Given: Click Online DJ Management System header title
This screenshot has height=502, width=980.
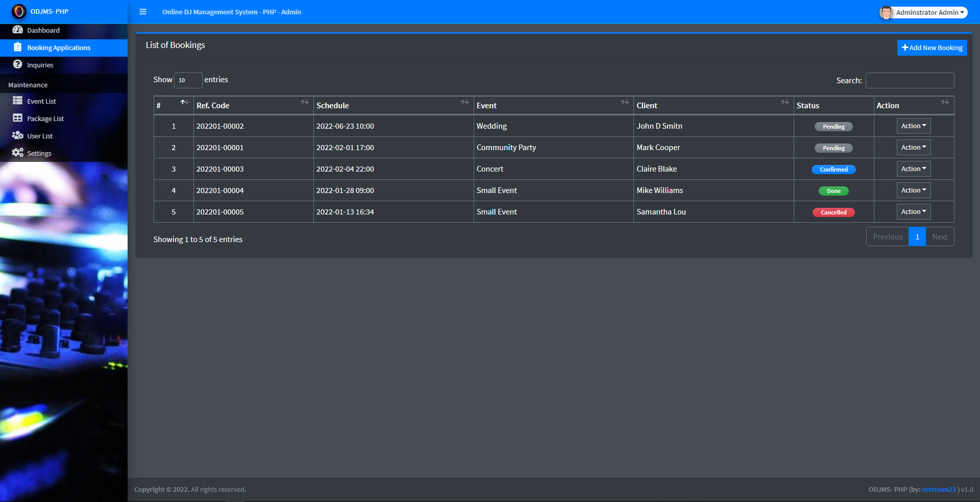Looking at the screenshot, I should (232, 12).
